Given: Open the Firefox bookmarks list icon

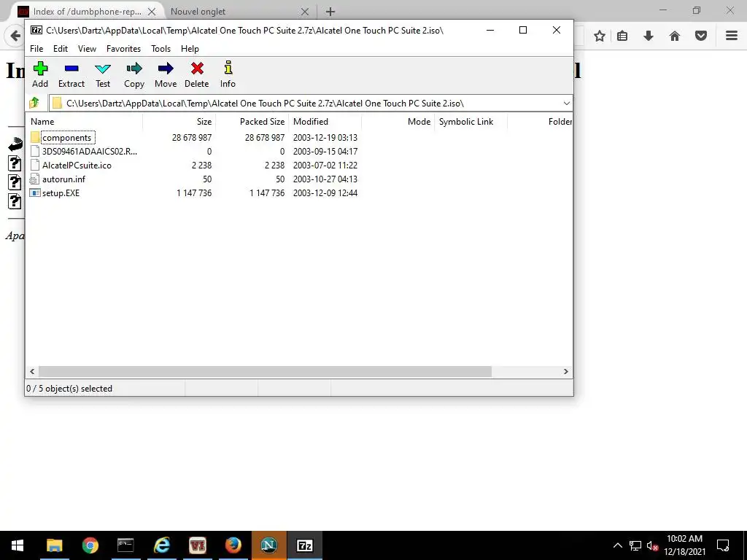Looking at the screenshot, I should click(x=622, y=36).
